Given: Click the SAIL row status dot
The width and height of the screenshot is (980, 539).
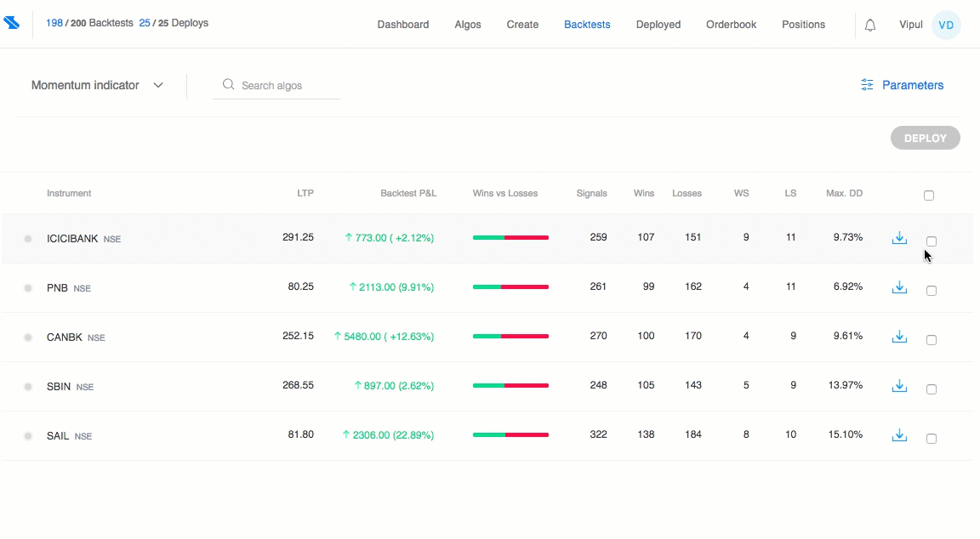Looking at the screenshot, I should coord(28,436).
